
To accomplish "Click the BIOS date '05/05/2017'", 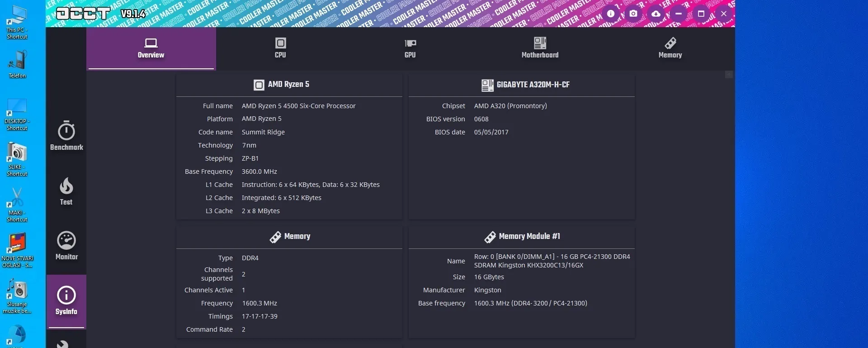I will [x=491, y=132].
